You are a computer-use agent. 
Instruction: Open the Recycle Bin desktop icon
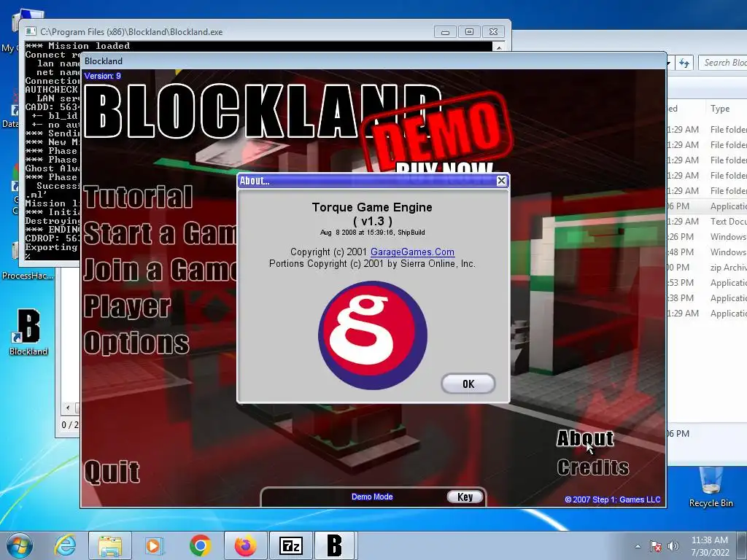tap(711, 486)
